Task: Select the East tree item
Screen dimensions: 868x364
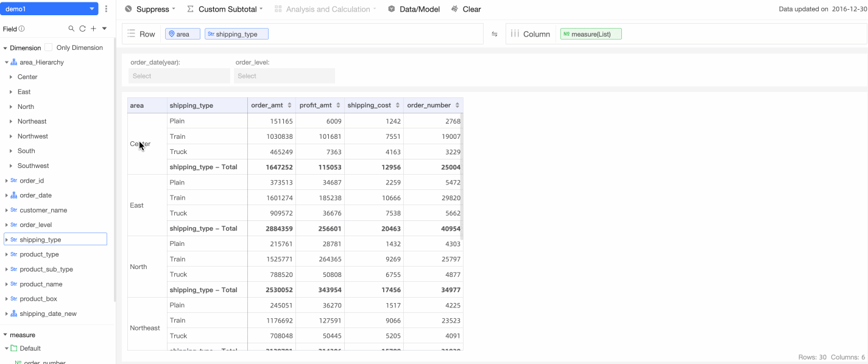Action: click(x=24, y=92)
